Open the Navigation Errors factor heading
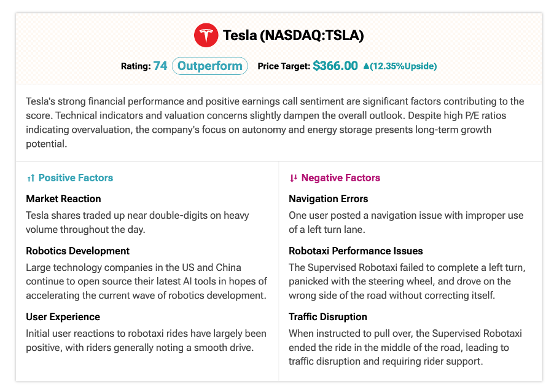This screenshot has height=392, width=554. (328, 198)
